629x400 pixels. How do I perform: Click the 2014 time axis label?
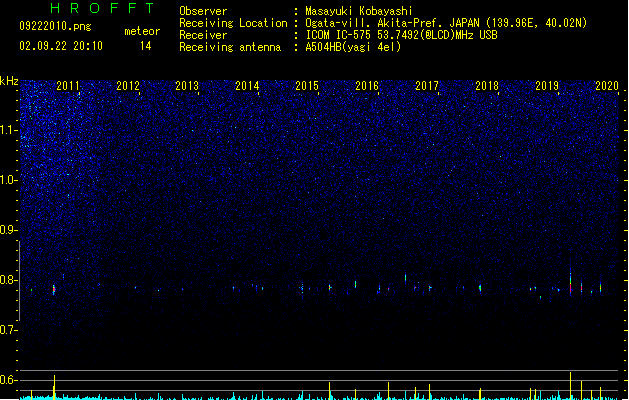247,86
